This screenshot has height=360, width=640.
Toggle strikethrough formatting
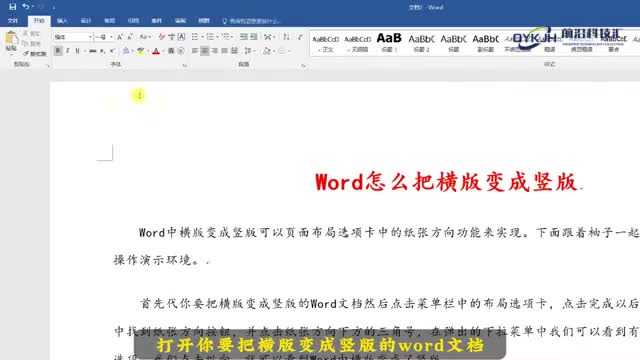pyautogui.click(x=93, y=51)
